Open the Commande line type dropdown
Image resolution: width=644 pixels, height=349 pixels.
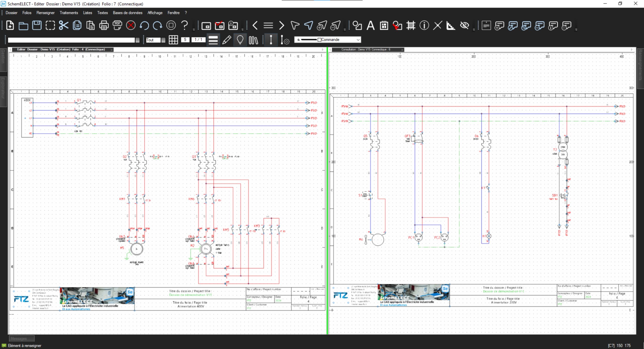tap(358, 40)
